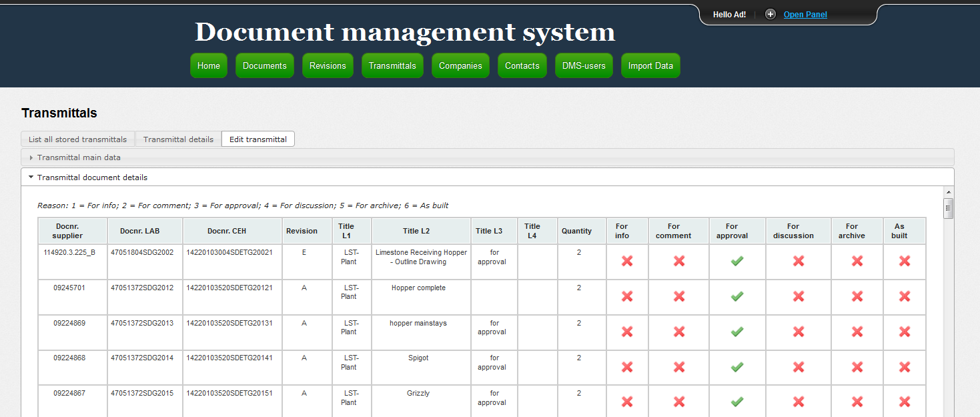
Task: Navigate to the Companies page
Action: pyautogui.click(x=460, y=65)
